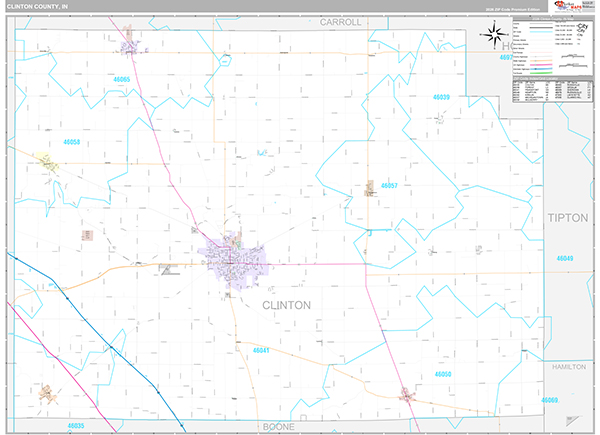600x435 pixels.
Task: Click ZIP code label 46049
Action: 565,258
